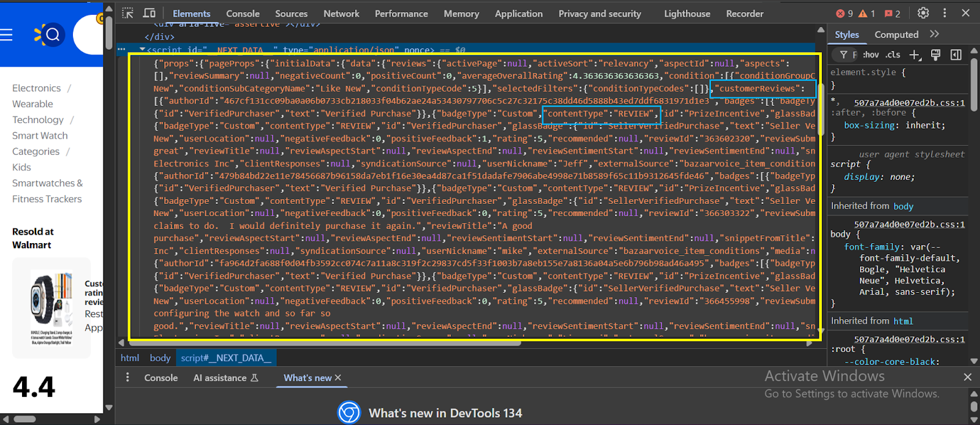The height and width of the screenshot is (425, 980).
Task: Select the Computed pane tab
Action: 896,35
